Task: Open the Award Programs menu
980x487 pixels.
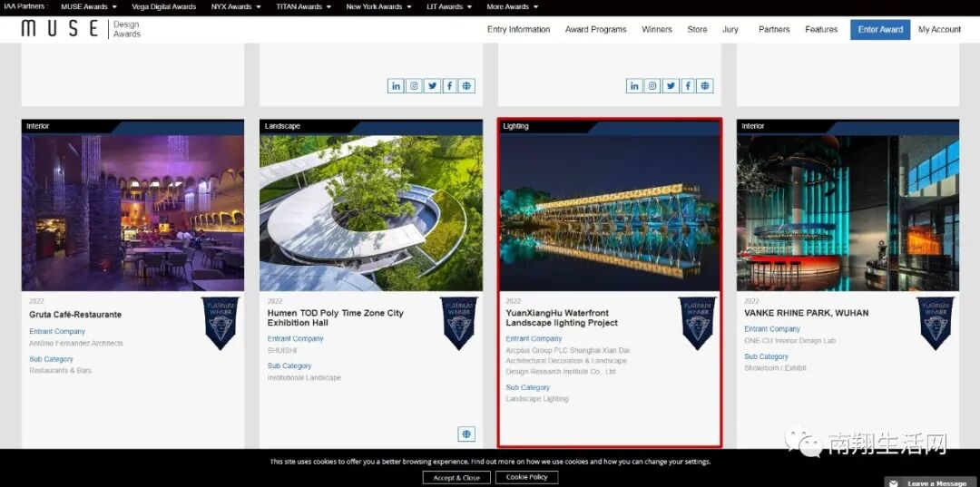Action: [595, 29]
